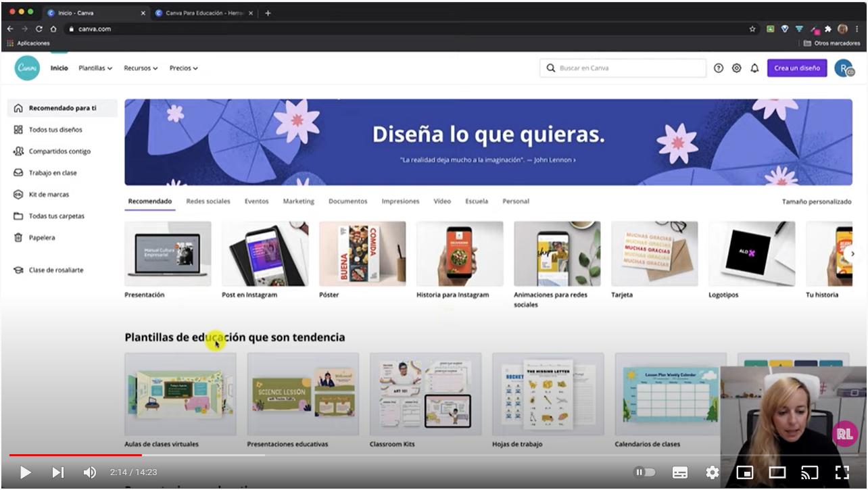Viewport: 868px width, 490px height.
Task: Expand the Precios dropdown menu
Action: [x=184, y=68]
